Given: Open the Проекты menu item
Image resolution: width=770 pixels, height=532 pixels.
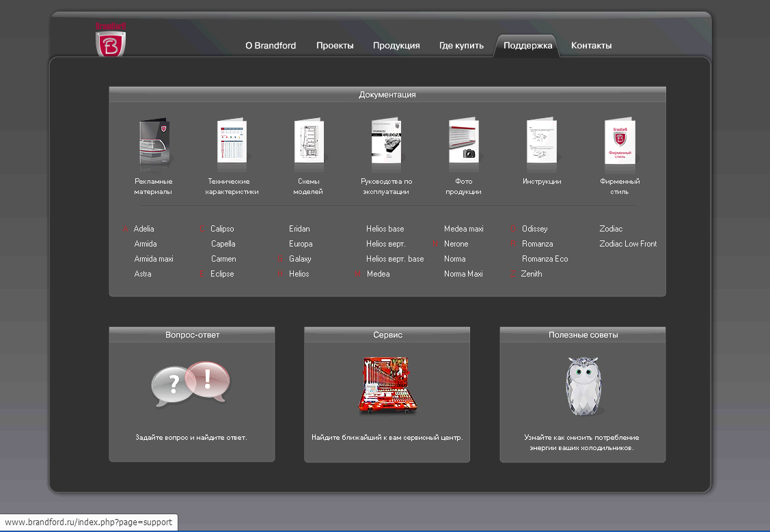Looking at the screenshot, I should point(335,46).
